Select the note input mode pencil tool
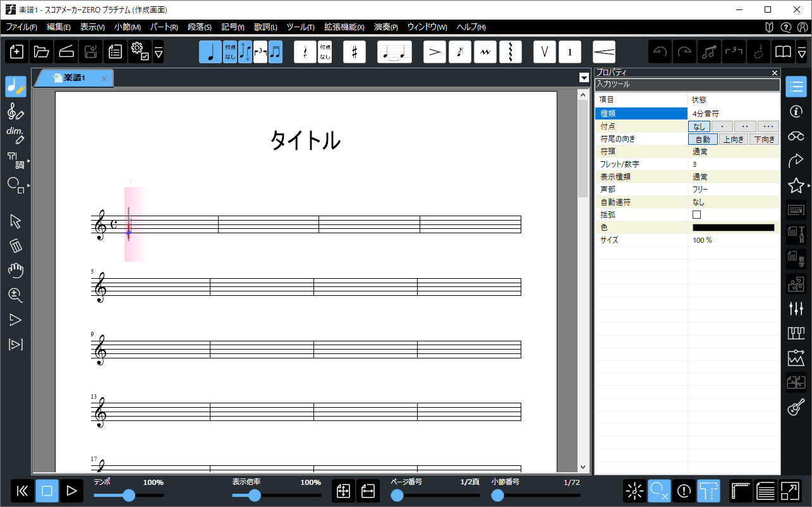Viewport: 812px width, 507px height. [x=16, y=87]
